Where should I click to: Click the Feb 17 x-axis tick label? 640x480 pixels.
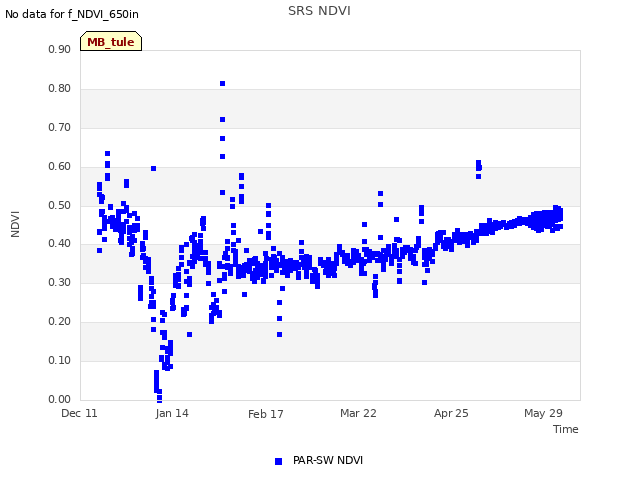pos(265,414)
